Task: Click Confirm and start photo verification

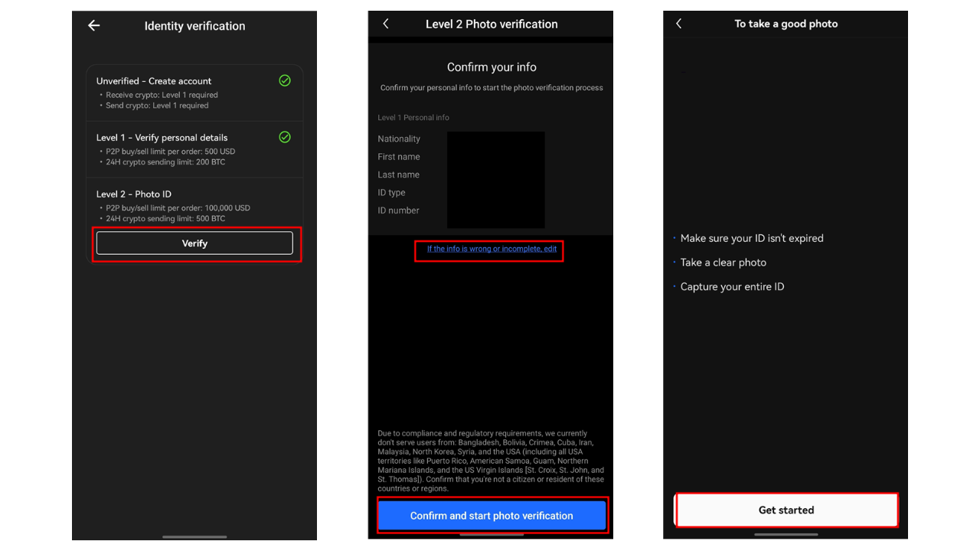Action: pyautogui.click(x=492, y=516)
